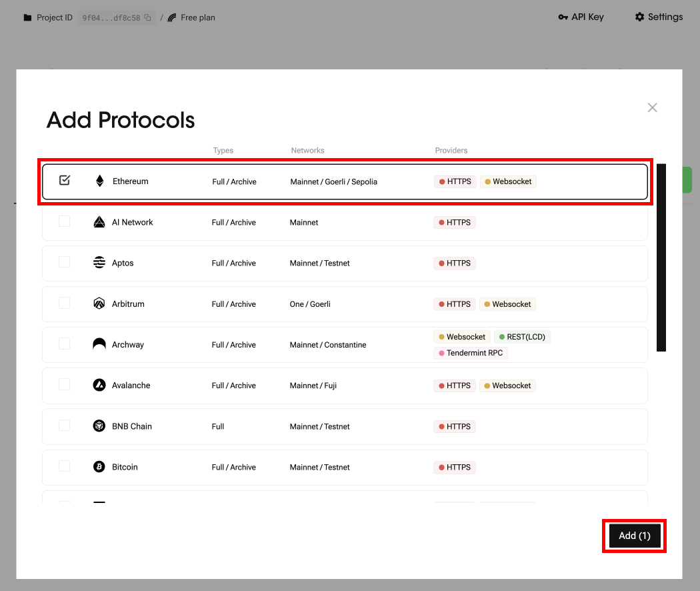Check the Avalanche checkbox
The width and height of the screenshot is (700, 591).
click(x=64, y=384)
